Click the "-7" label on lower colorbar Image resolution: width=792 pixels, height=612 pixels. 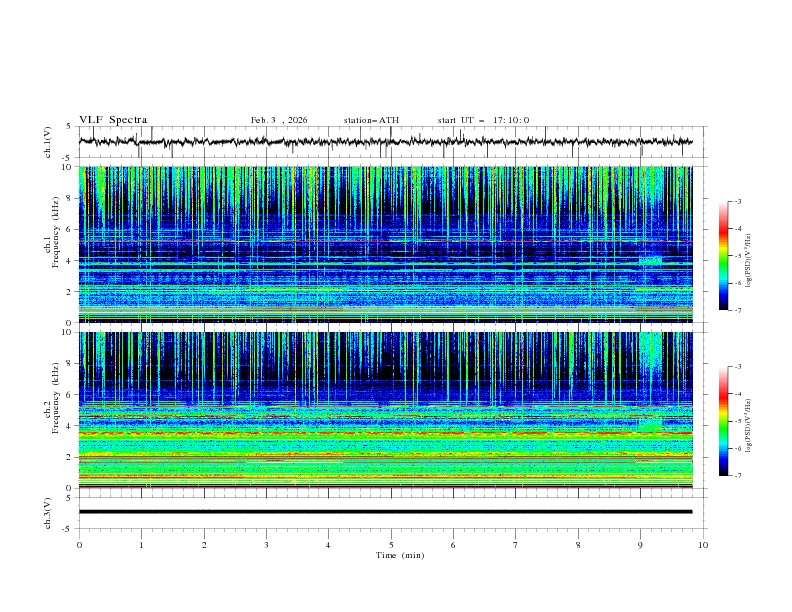coord(737,476)
